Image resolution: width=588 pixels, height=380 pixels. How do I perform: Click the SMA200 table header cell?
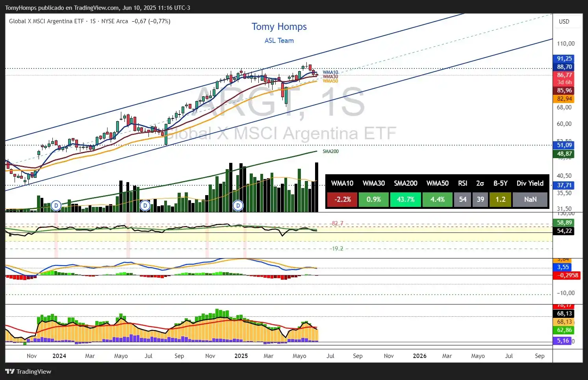point(406,183)
